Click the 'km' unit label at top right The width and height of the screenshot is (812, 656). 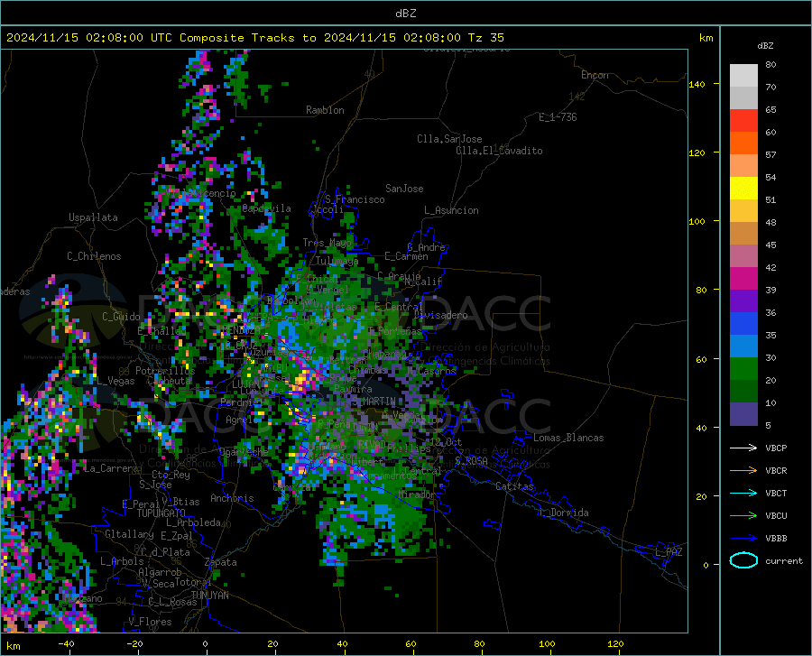click(x=706, y=38)
